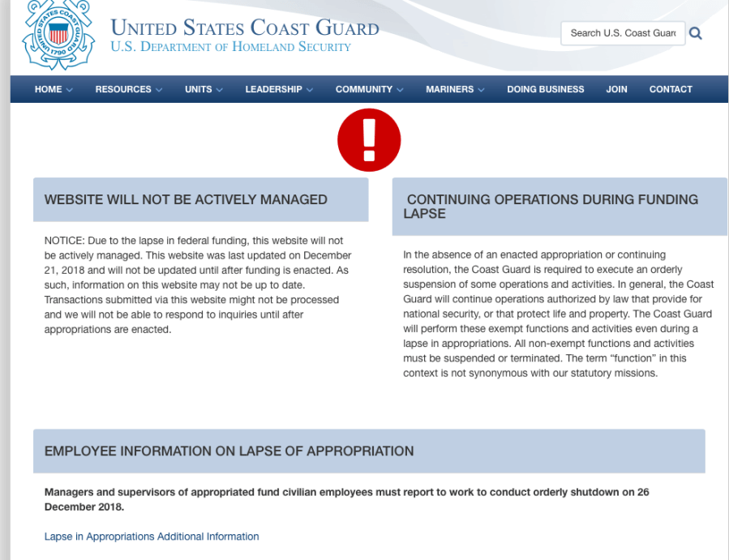The image size is (729, 560).
Task: Click the magnifying glass search icon
Action: click(695, 33)
